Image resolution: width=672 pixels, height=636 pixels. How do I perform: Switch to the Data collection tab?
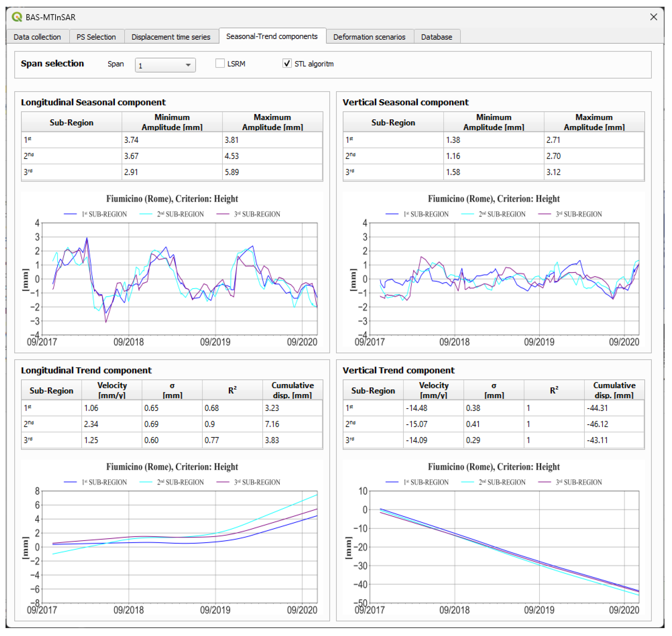[x=37, y=37]
